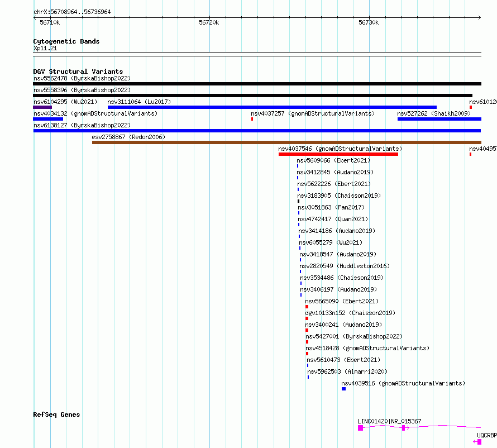497x448 pixels.
Task: Click the nsv5558396 (ByrskaBishop2022) label
Action: (x=82, y=90)
